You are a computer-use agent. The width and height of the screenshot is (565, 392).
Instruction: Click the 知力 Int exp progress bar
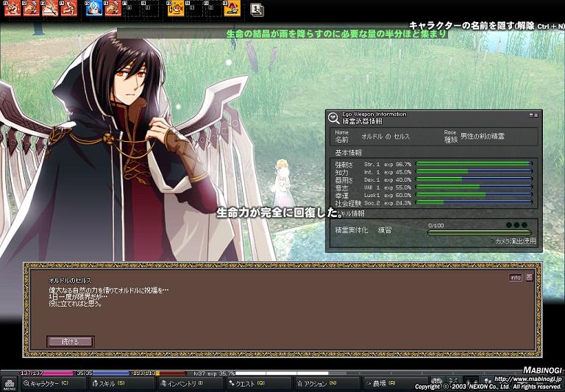(x=474, y=171)
